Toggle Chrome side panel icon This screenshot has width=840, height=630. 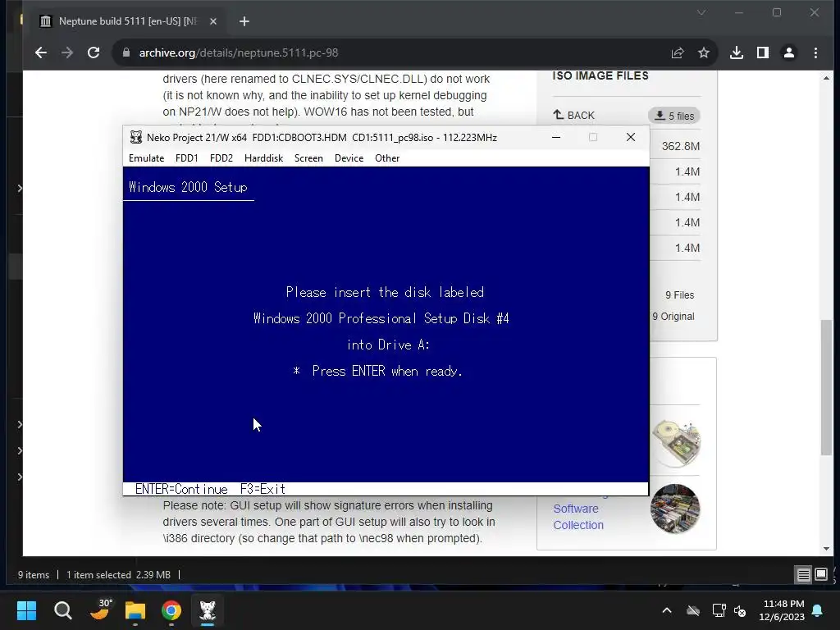pyautogui.click(x=763, y=52)
